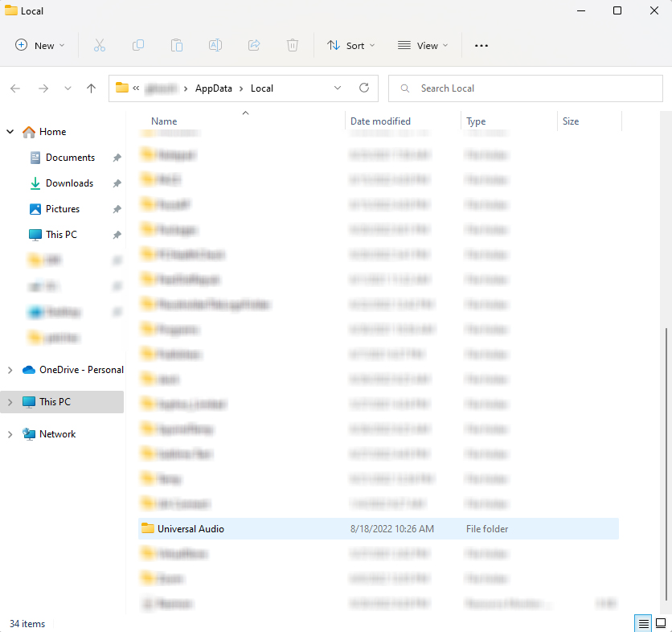This screenshot has width=672, height=632.
Task: Create a new item with New button
Action: tap(39, 46)
